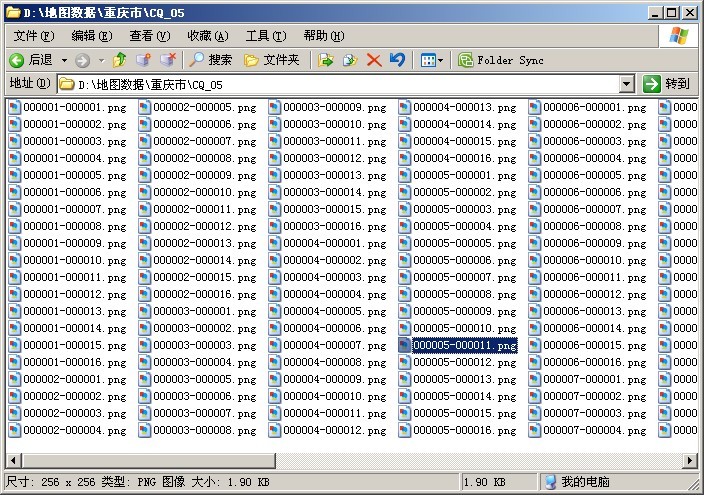This screenshot has width=704, height=495.
Task: Go up one folder level icon
Action: pos(120,60)
